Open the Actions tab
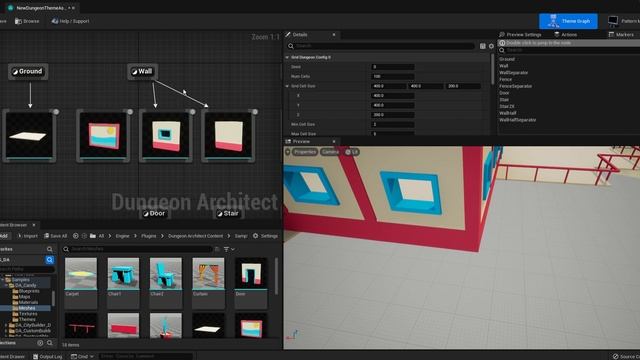 (x=566, y=35)
